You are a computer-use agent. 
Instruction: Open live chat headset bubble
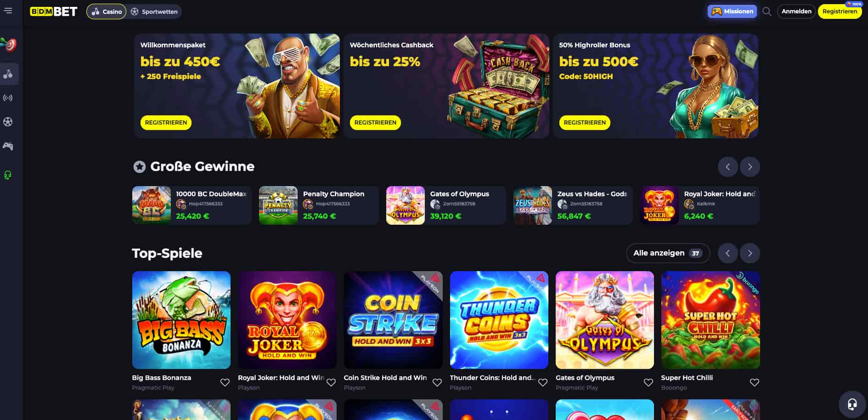click(852, 404)
